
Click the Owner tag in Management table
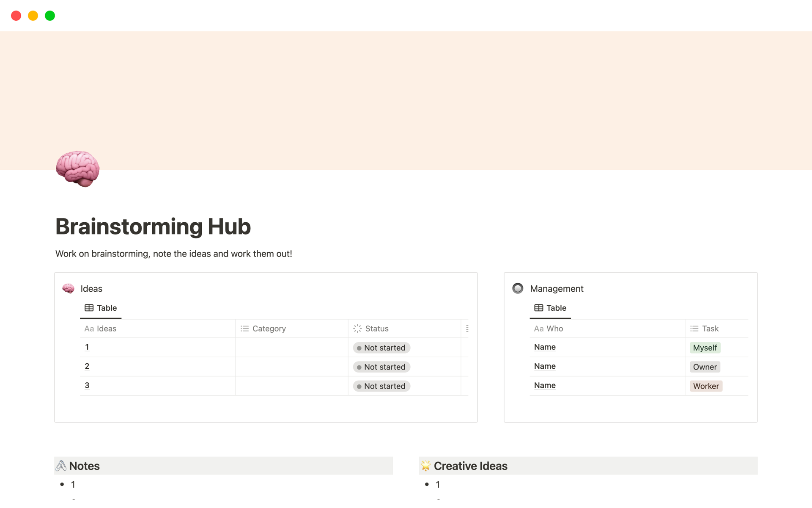705,366
